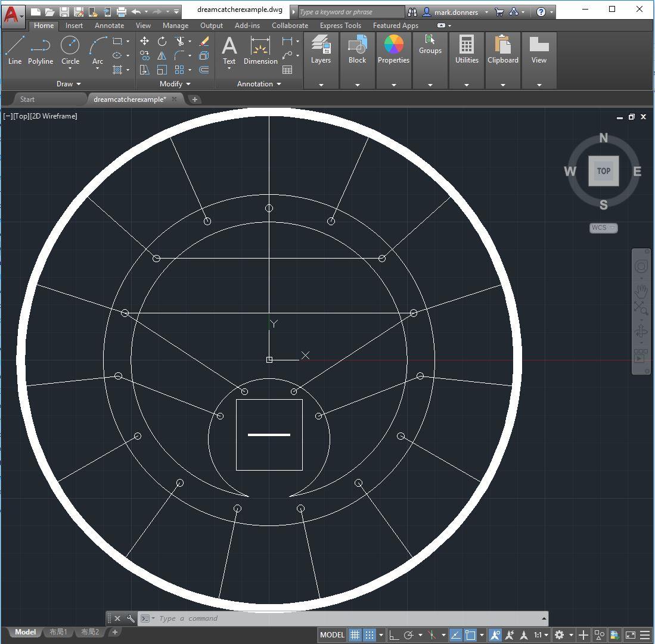The image size is (655, 644).
Task: Add a new drawing tab with plus
Action: point(195,99)
